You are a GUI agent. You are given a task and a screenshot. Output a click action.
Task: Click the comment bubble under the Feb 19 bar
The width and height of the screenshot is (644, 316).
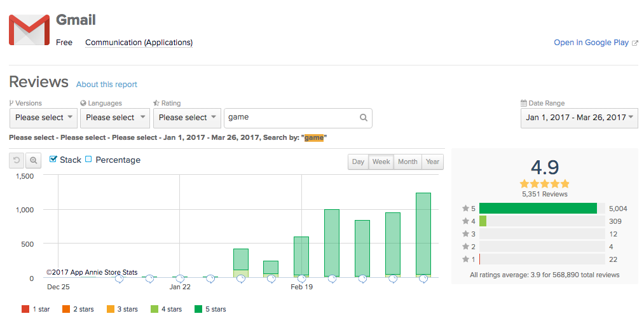(302, 279)
